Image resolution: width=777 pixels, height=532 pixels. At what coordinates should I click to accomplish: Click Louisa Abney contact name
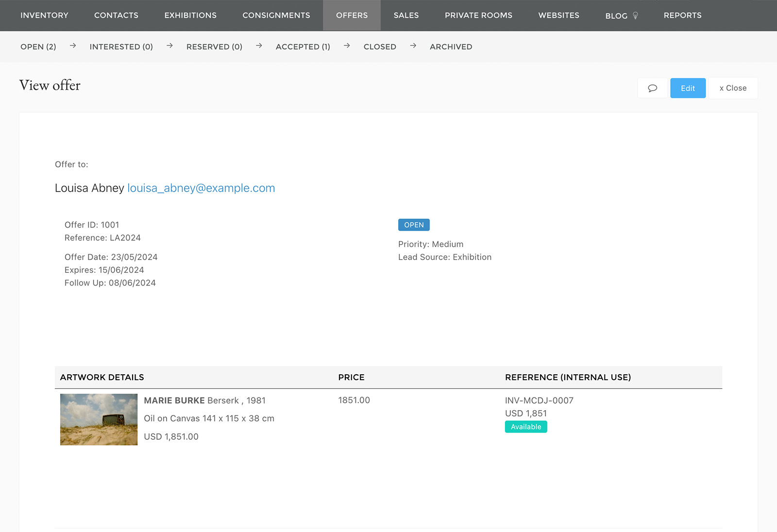click(89, 188)
